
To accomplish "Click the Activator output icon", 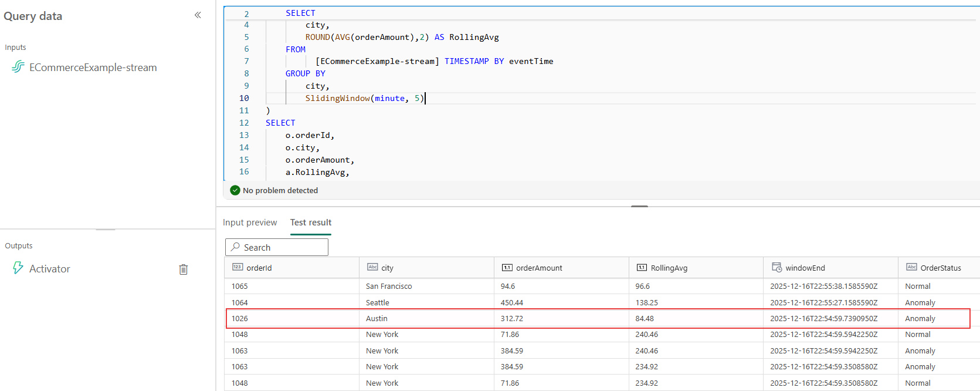I will [18, 268].
